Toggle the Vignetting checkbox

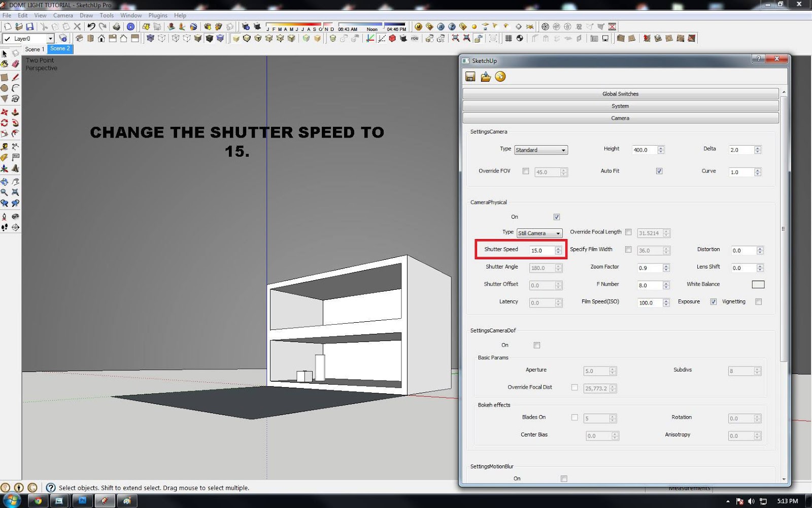[x=759, y=301]
